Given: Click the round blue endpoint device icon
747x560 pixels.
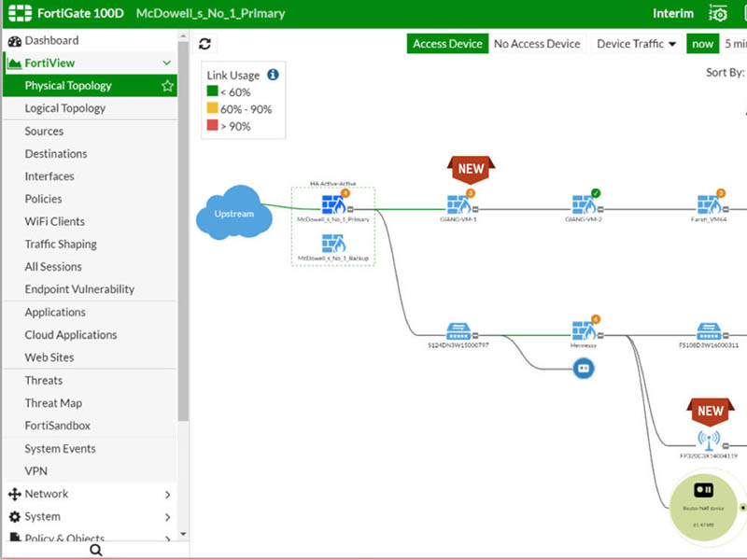Looking at the screenshot, I should click(x=584, y=368).
